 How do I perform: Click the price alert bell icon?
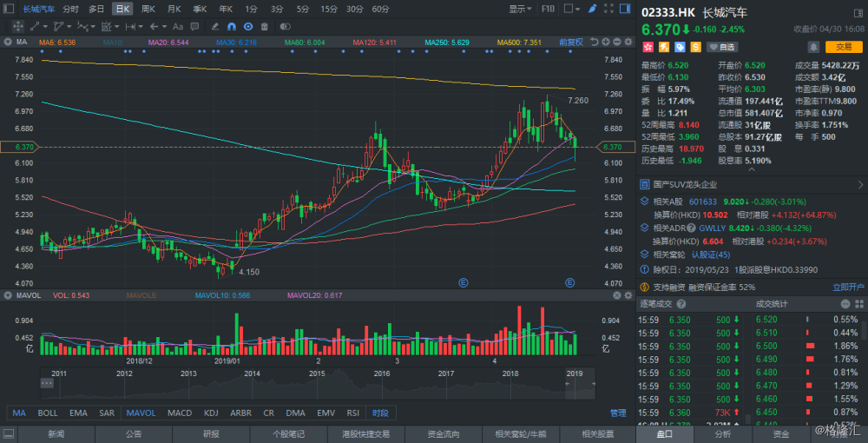click(812, 47)
